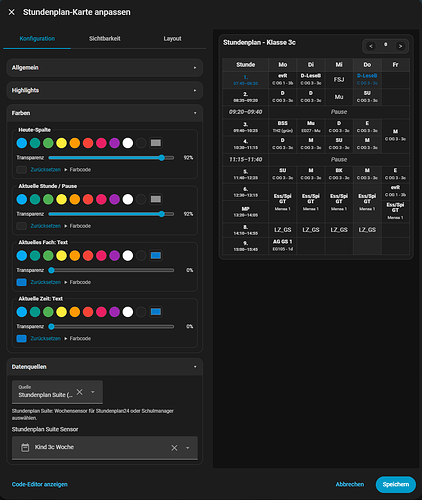Open Stundenplan Suite Sensor dropdown
This screenshot has width=422, height=500.
click(188, 448)
